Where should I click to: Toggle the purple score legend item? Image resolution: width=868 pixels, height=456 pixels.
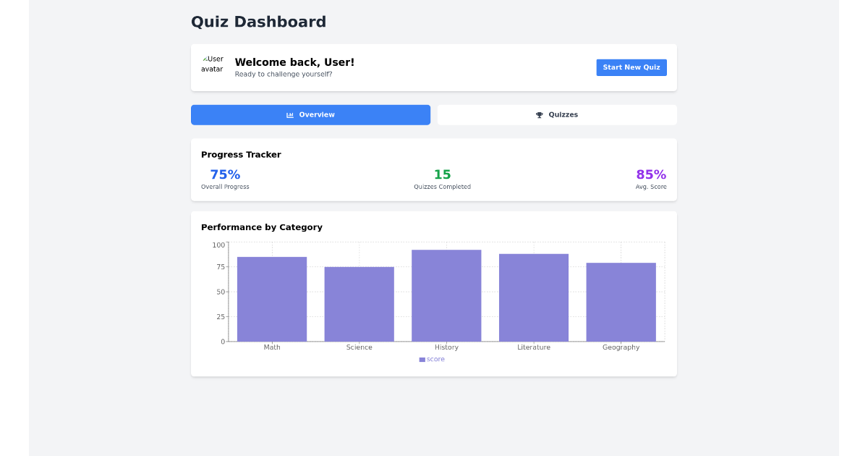click(x=432, y=359)
